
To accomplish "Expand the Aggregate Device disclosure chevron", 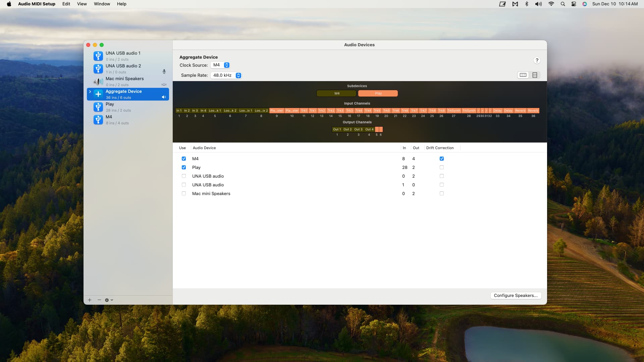I will pyautogui.click(x=90, y=92).
